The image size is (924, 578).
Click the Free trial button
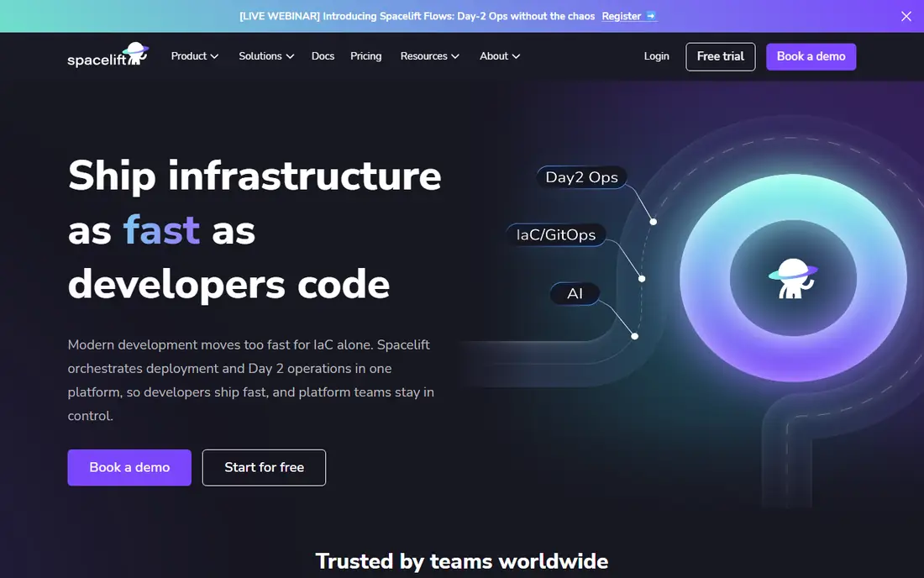720,56
